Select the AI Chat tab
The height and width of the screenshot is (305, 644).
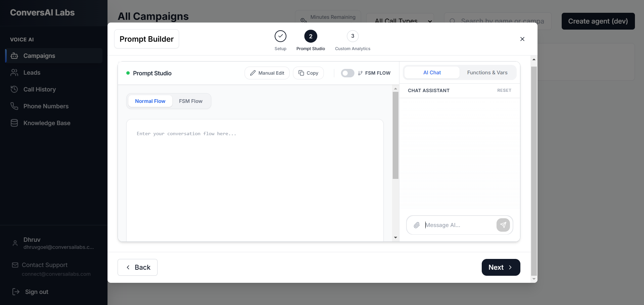(x=432, y=73)
